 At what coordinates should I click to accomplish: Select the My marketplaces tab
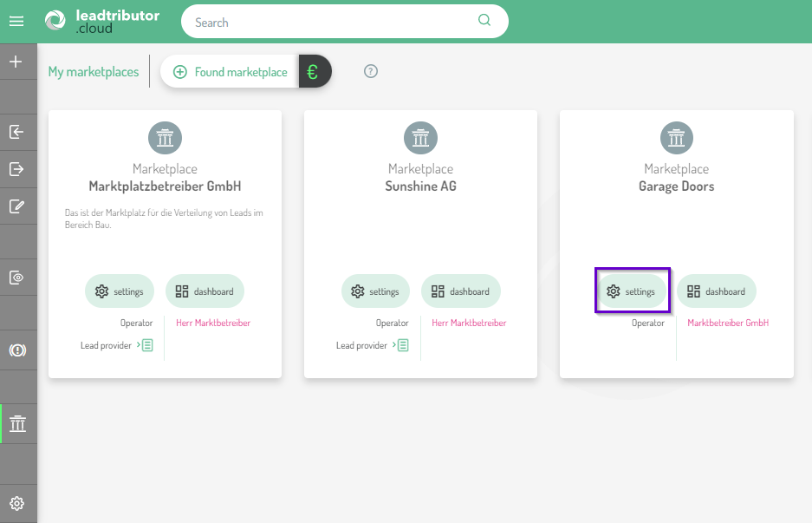tap(94, 72)
